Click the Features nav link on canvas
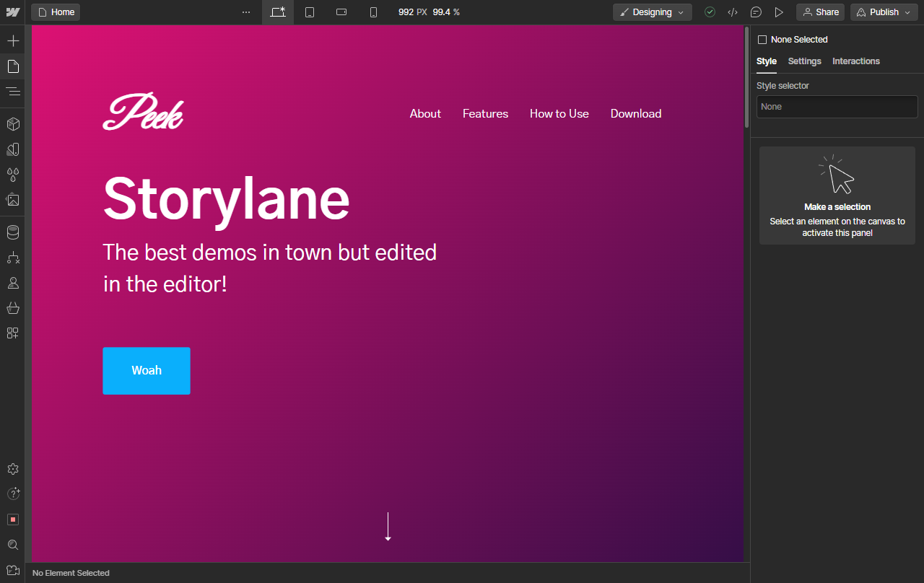Screen dimensions: 924x583 click(485, 114)
